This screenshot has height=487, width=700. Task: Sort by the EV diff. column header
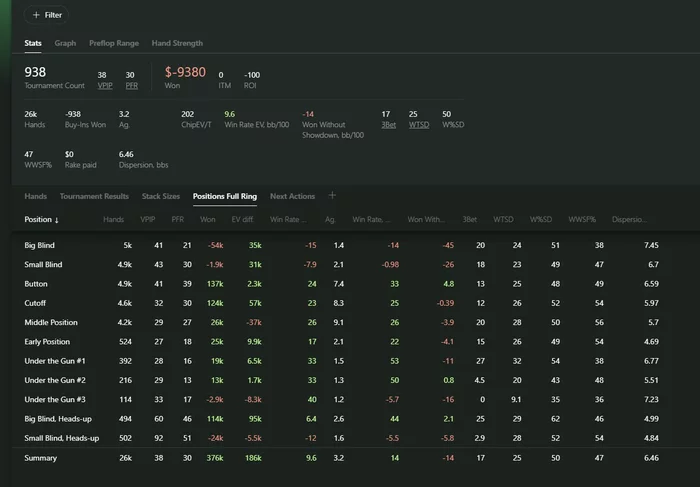(x=245, y=219)
